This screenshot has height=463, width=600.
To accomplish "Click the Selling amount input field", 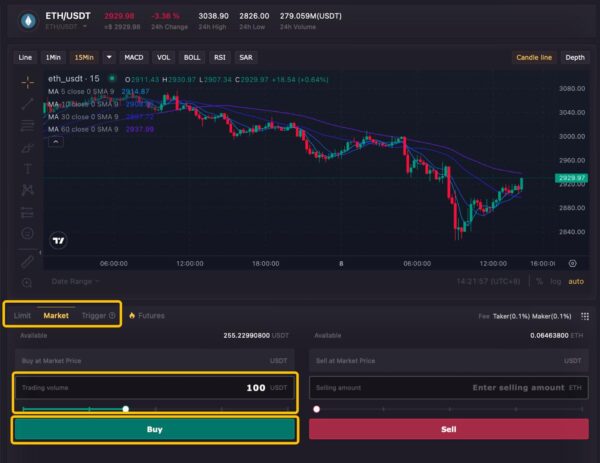I will pos(448,388).
